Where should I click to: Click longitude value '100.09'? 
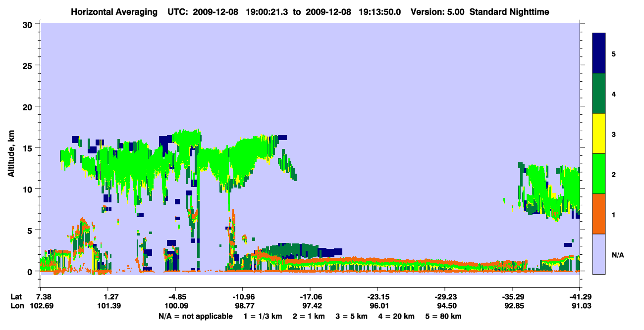[x=176, y=306]
